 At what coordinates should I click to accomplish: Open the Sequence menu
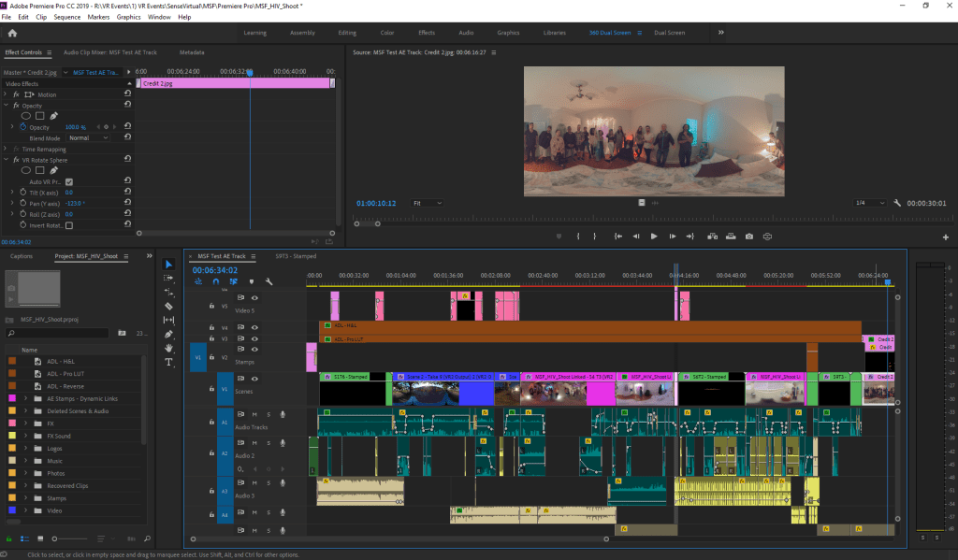(x=66, y=17)
